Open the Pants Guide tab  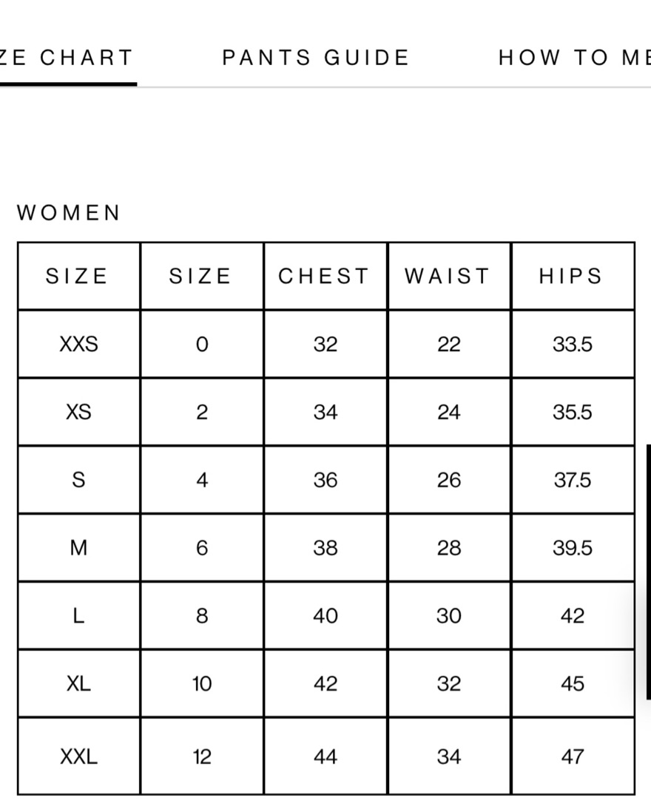pos(316,58)
